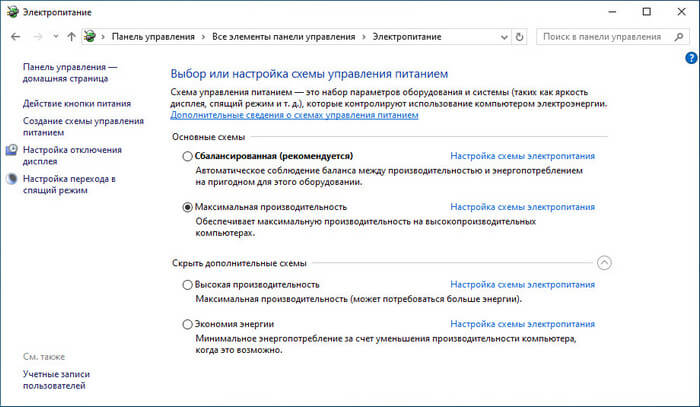The height and width of the screenshot is (407, 700).
Task: Collapse the Скрыть дополнительные схемы section
Action: [604, 263]
